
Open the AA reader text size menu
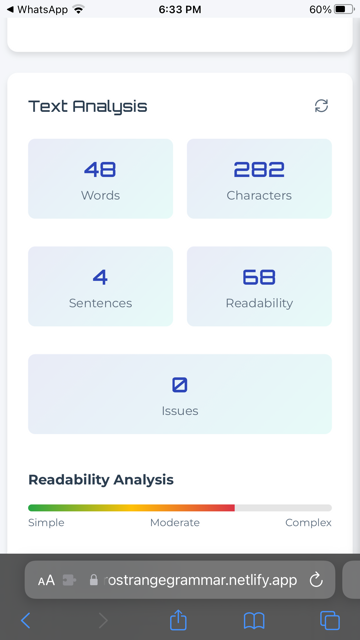(46, 580)
